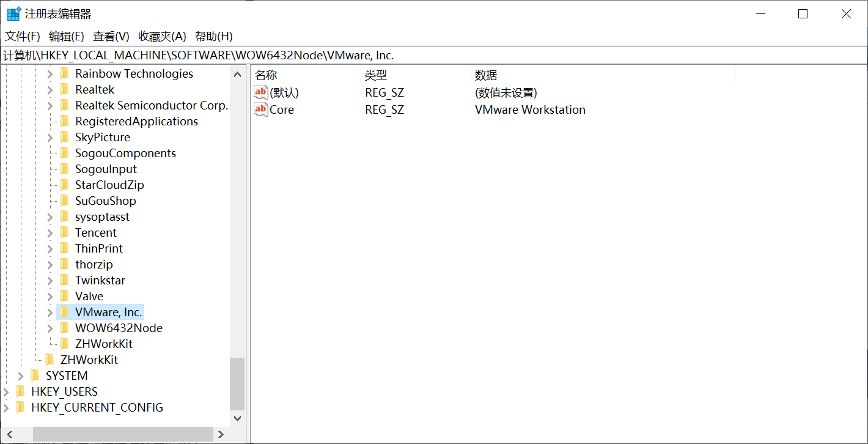Click the folder icon beside ThinPrint
Screen dimensions: 868x444
64,248
